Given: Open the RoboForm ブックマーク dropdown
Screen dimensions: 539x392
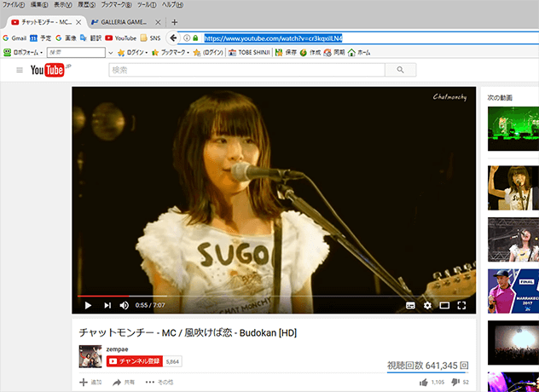Looking at the screenshot, I should pyautogui.click(x=171, y=52).
